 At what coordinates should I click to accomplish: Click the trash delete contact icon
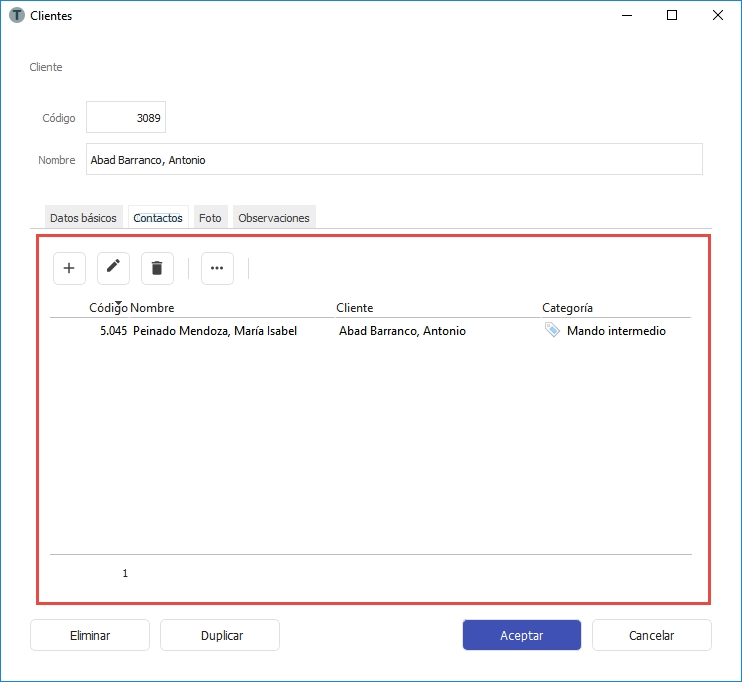157,268
